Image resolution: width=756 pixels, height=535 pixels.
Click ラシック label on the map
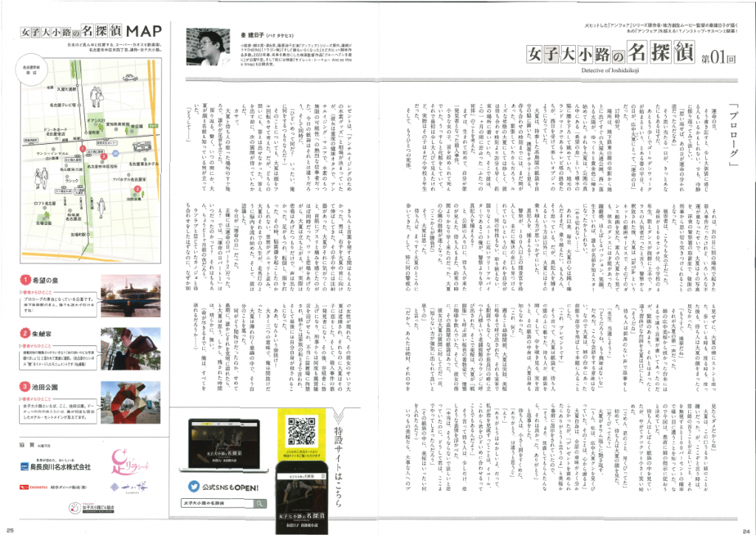(x=72, y=180)
